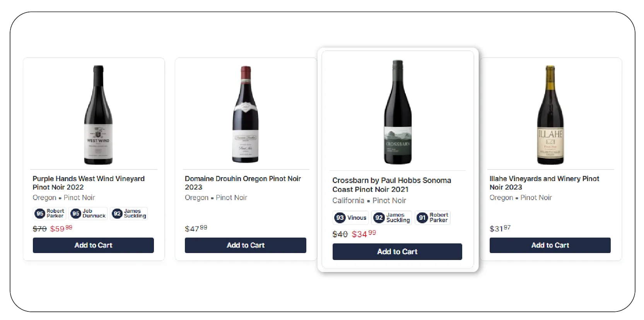The image size is (644, 320).
Task: Select the James Suckling 92 badge on Purple Hands
Action: point(128,214)
